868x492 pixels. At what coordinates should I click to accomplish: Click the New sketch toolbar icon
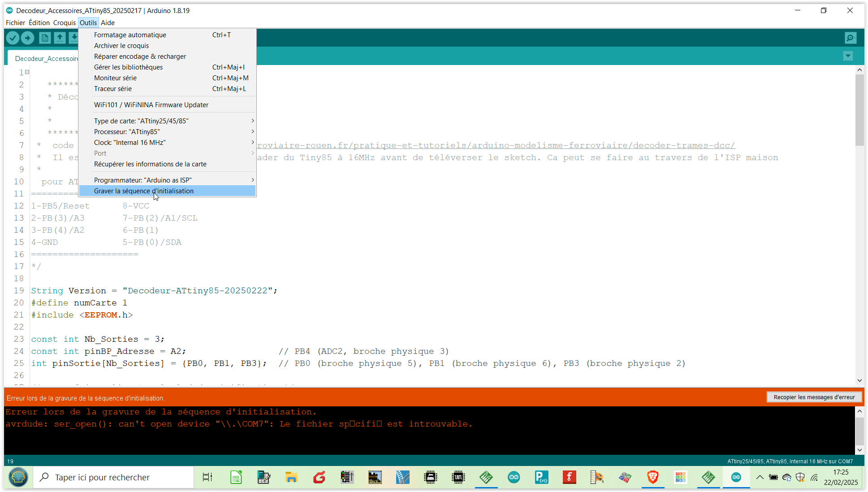pos(45,38)
